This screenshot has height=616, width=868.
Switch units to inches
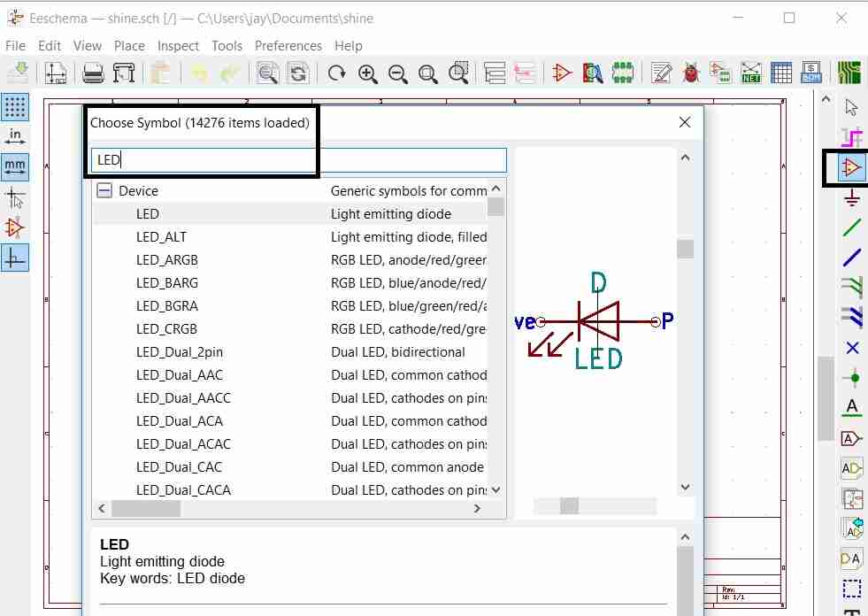click(x=15, y=137)
